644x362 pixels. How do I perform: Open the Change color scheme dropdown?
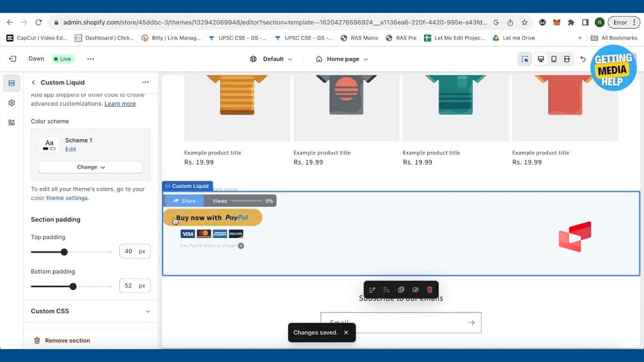coord(91,167)
